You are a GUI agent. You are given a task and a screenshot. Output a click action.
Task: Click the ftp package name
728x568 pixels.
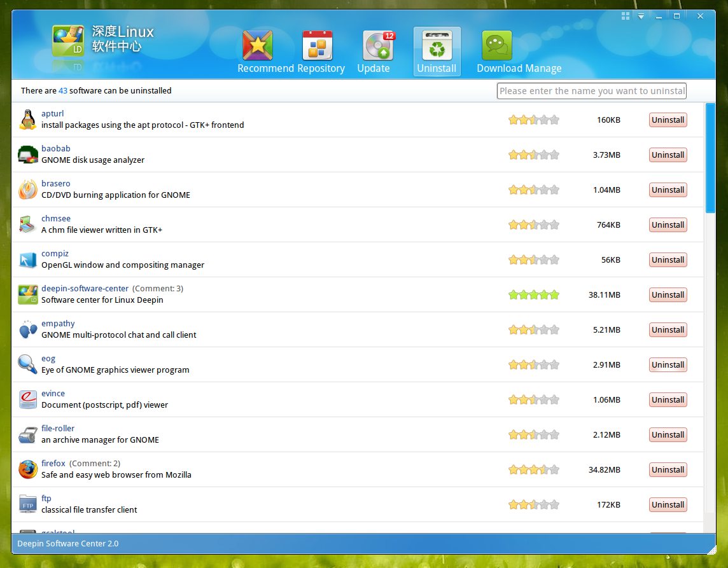point(46,499)
